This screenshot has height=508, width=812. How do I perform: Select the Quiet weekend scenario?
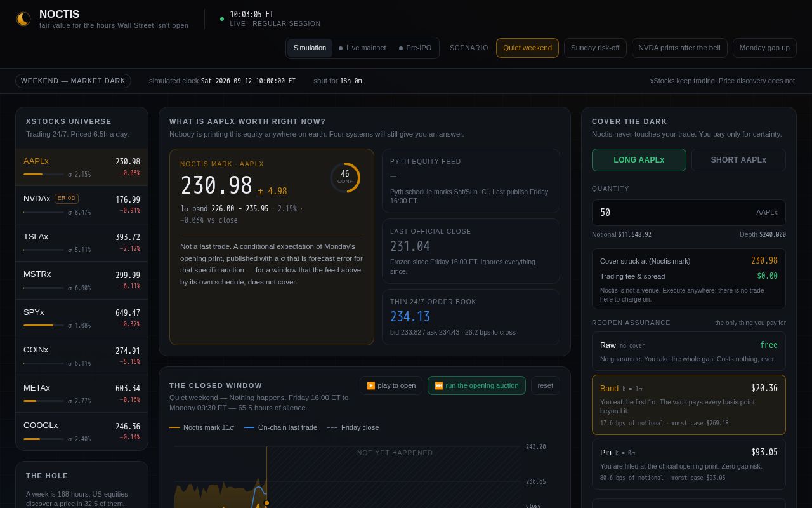pos(527,48)
